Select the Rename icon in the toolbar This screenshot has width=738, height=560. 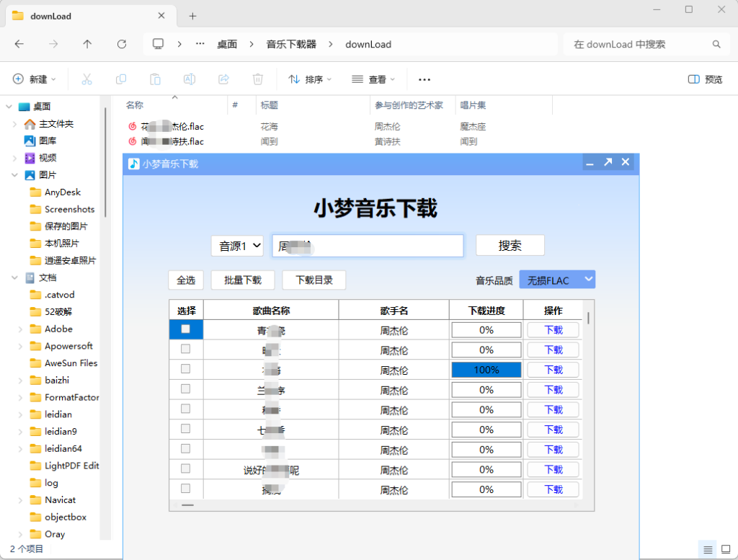pos(189,79)
